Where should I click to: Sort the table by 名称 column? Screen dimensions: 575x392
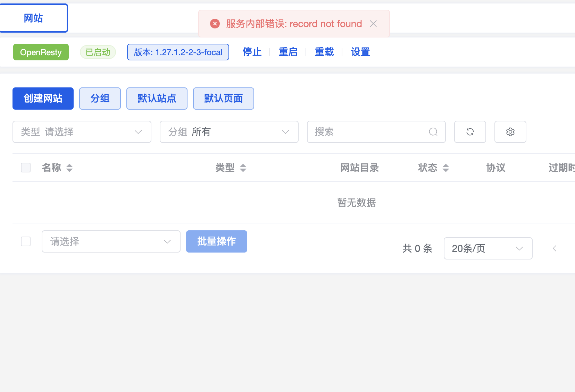69,168
